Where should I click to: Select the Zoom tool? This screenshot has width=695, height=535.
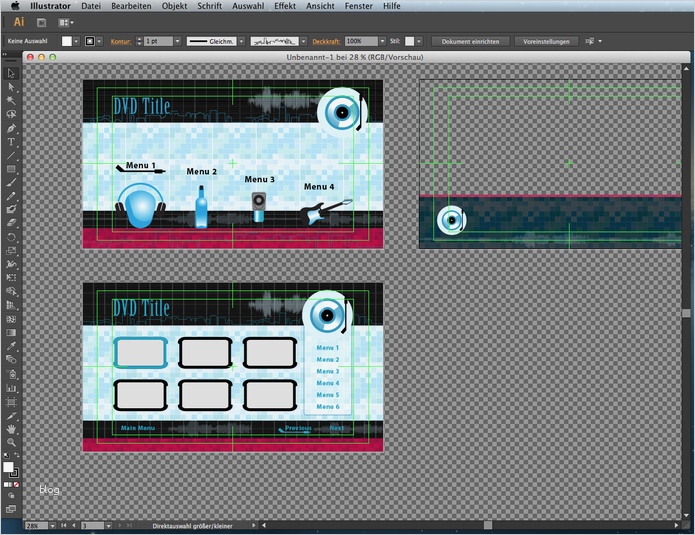(x=11, y=442)
